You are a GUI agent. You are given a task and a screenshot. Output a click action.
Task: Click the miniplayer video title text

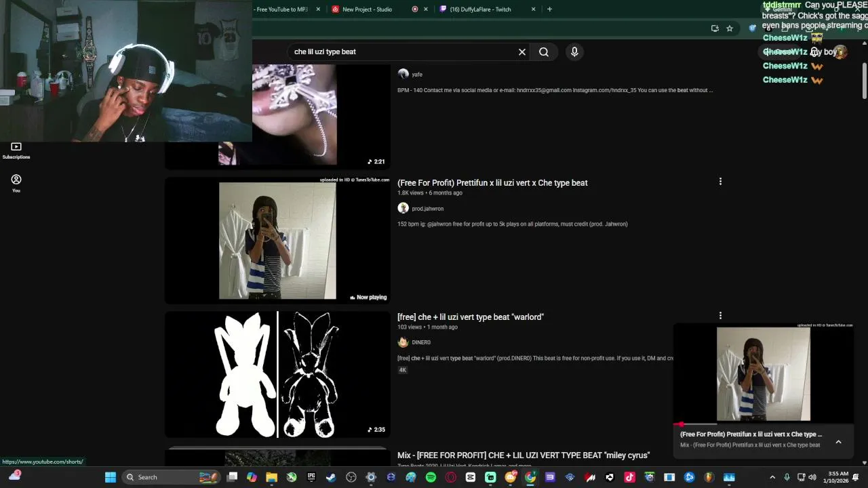751,434
